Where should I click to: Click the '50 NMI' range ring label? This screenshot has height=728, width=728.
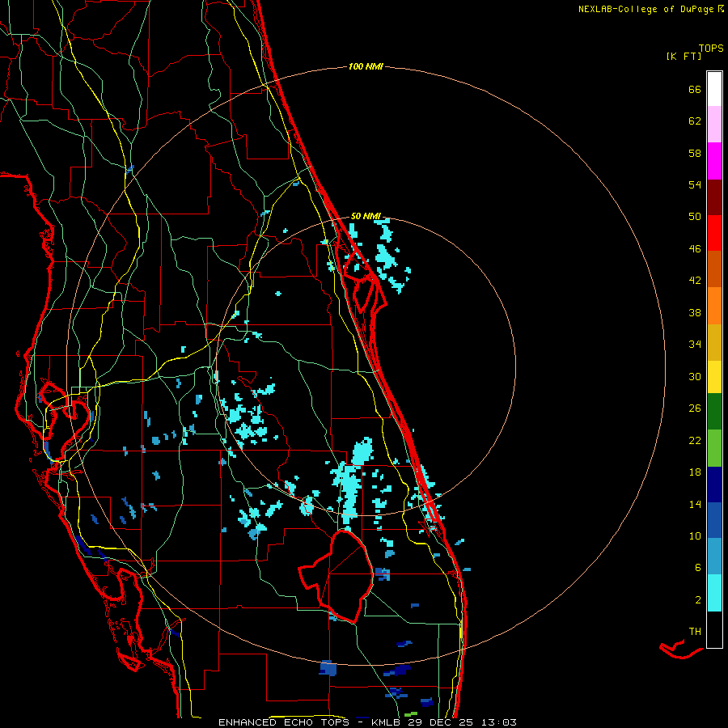pyautogui.click(x=366, y=216)
